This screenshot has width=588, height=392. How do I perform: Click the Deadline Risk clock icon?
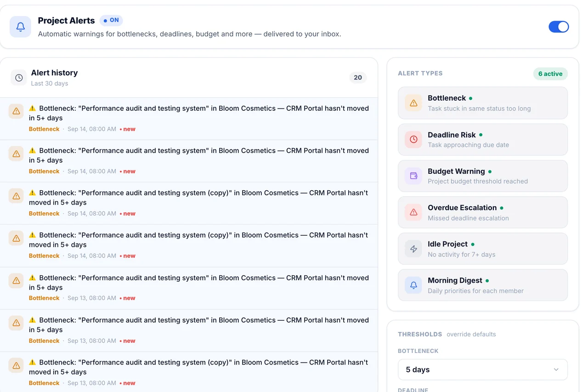pyautogui.click(x=413, y=139)
